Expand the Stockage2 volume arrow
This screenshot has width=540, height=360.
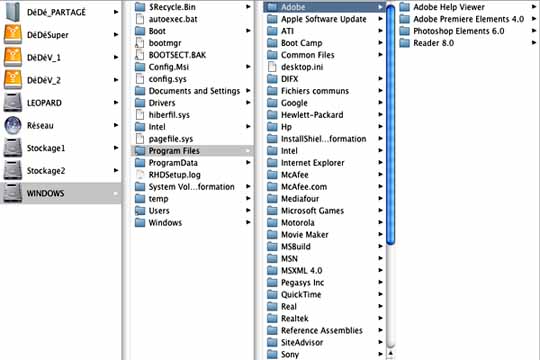(x=116, y=171)
